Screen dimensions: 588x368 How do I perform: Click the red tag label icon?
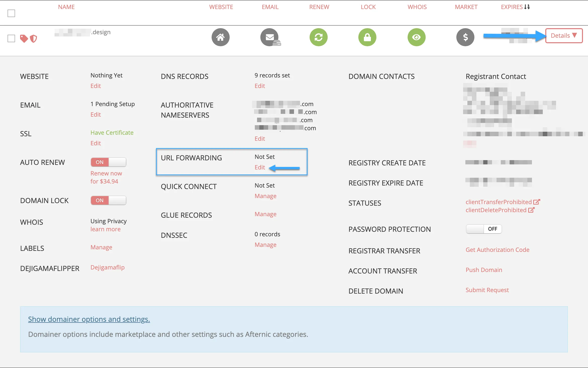tap(24, 38)
